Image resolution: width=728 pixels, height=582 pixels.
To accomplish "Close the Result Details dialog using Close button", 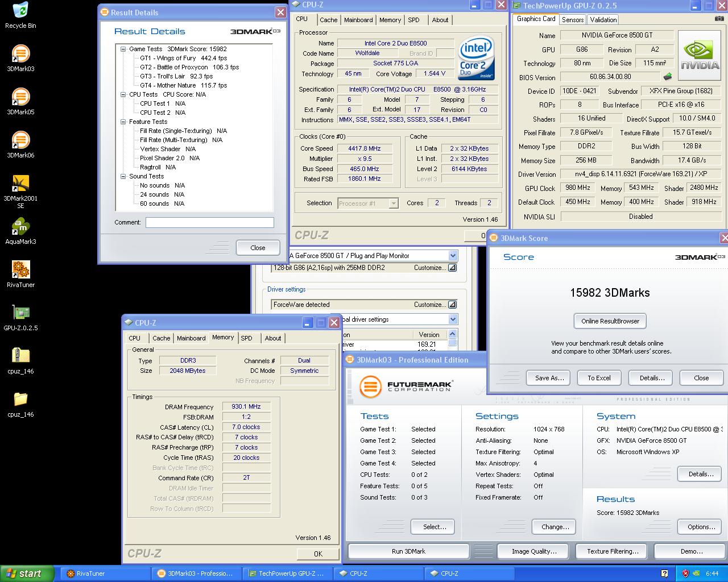I will point(258,248).
